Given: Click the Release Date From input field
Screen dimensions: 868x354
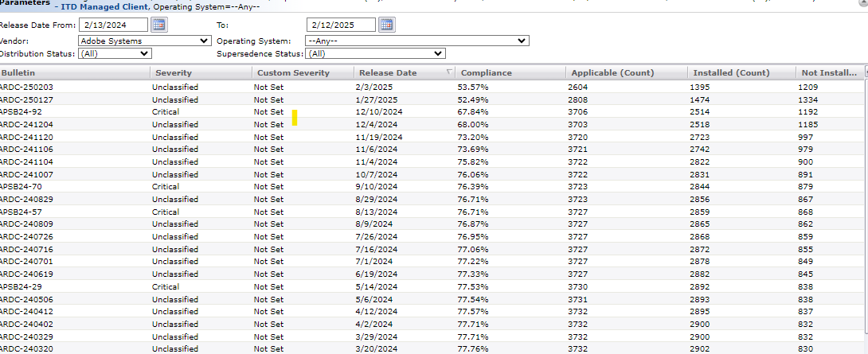Looking at the screenshot, I should [114, 25].
